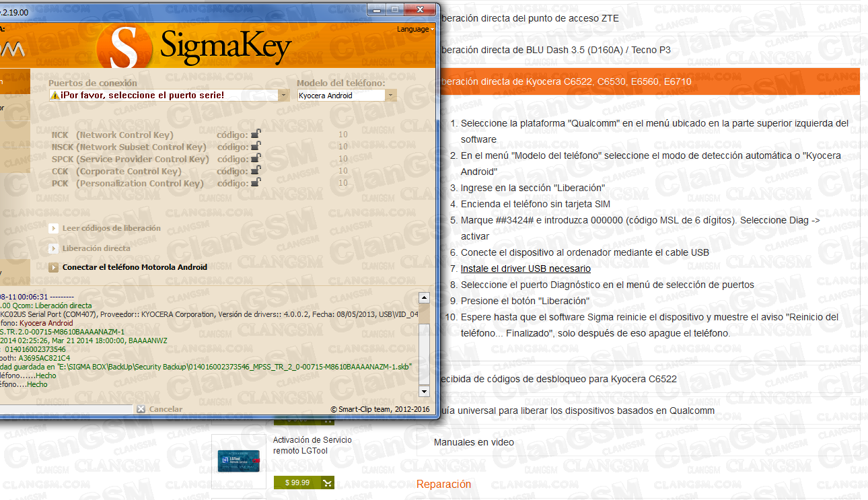The width and height of the screenshot is (868, 500).
Task: Click SPCK (Service Provider Control Key) label
Action: (131, 159)
